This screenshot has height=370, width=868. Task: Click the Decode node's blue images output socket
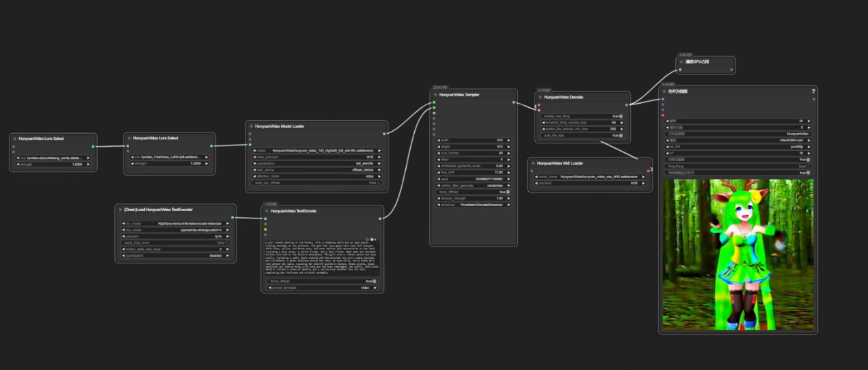click(626, 104)
